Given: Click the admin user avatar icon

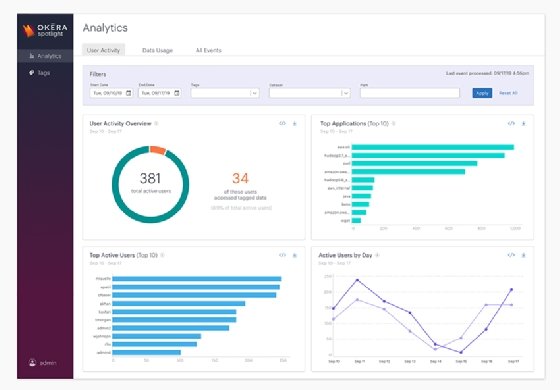Looking at the screenshot, I should (x=32, y=362).
